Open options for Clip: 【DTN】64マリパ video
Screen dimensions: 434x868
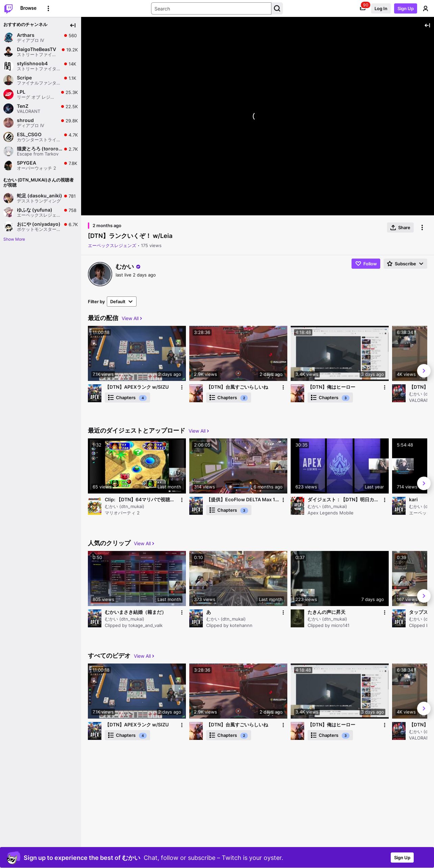tap(182, 500)
